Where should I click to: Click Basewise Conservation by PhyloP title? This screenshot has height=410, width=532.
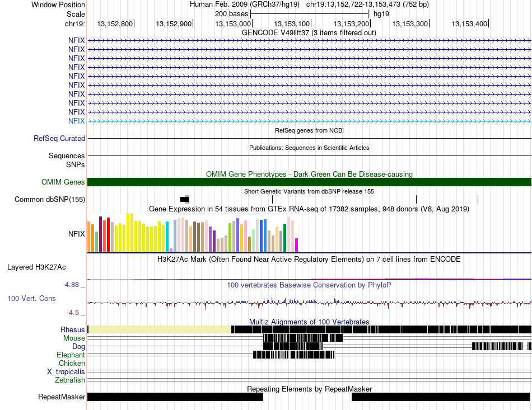[309, 285]
